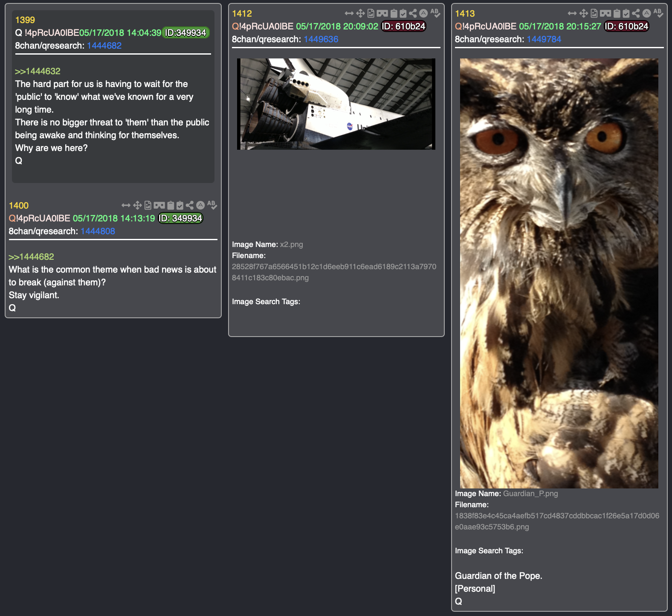672x616 pixels.
Task: Click the filename hash starting 1838f83e4c
Action: point(557,521)
